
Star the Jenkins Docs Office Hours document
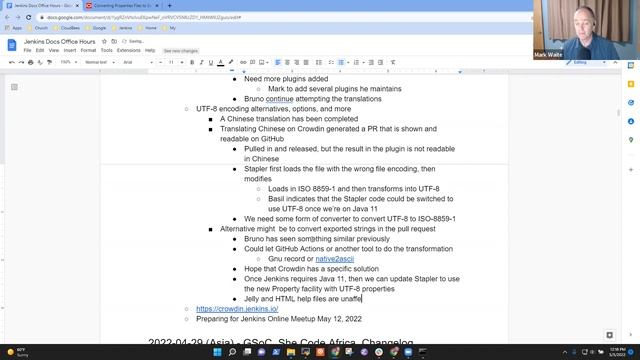tap(104, 41)
